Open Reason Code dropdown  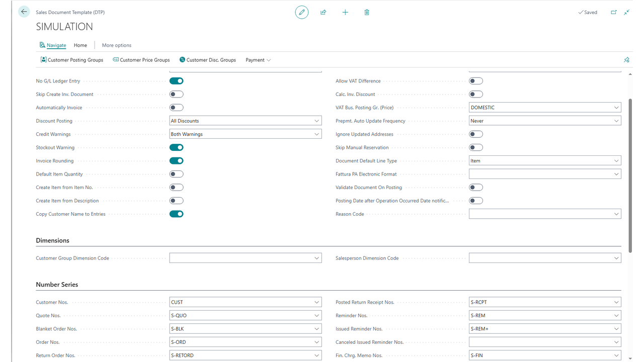pyautogui.click(x=616, y=214)
